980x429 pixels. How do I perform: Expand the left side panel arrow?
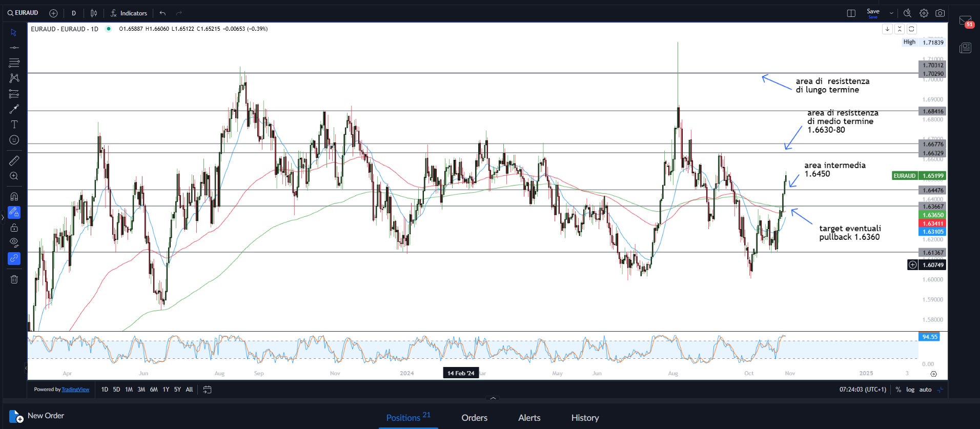pyautogui.click(x=3, y=217)
